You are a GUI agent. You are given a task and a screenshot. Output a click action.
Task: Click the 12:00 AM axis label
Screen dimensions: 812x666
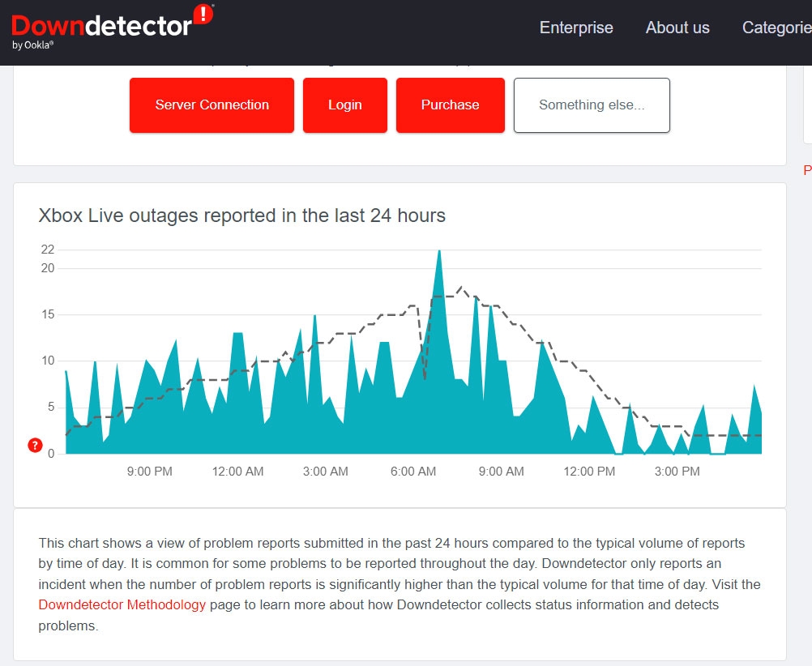click(x=237, y=472)
